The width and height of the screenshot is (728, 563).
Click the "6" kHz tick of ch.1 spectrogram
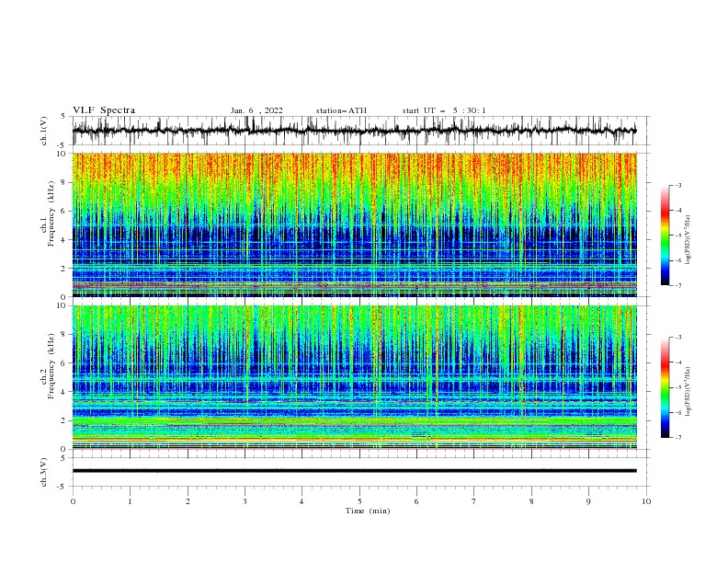(x=64, y=211)
